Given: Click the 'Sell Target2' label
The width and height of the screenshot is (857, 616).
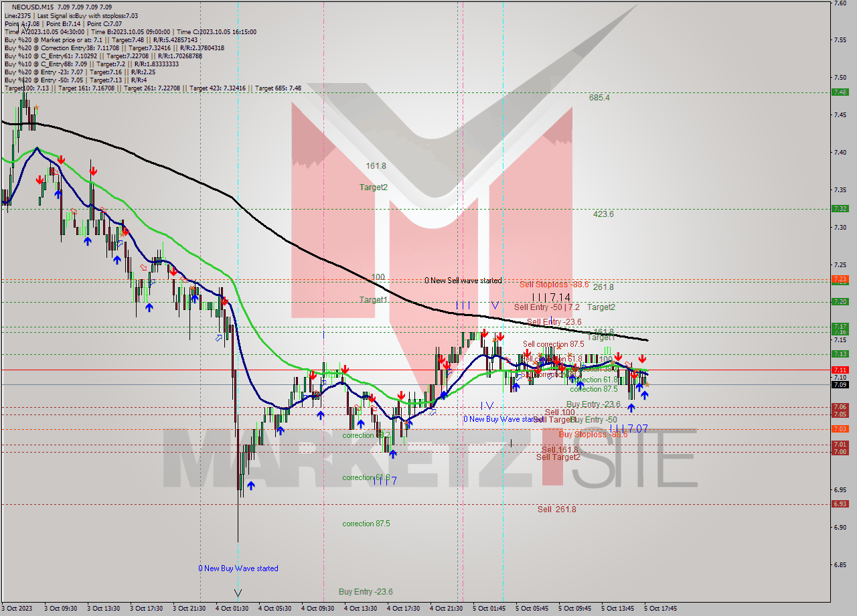Looking at the screenshot, I should coord(558,457).
